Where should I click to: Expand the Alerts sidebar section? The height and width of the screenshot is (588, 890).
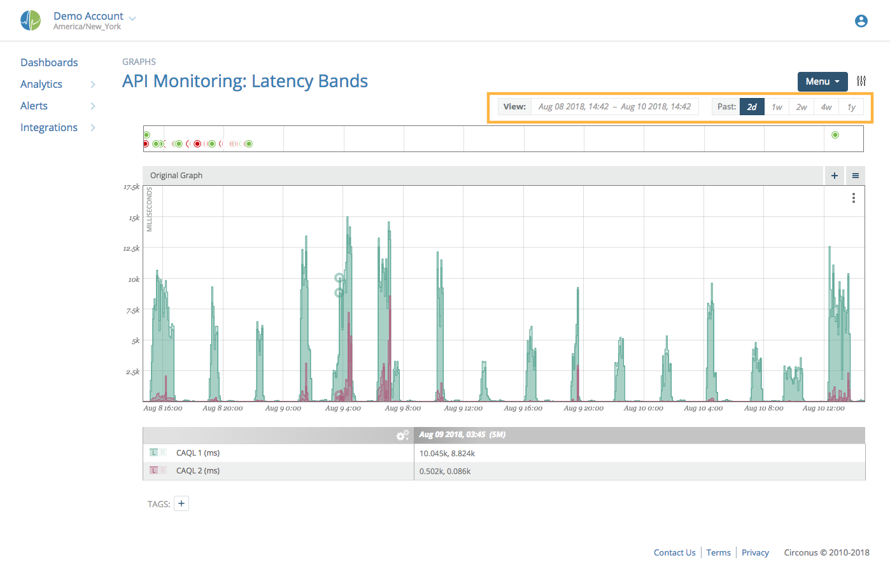pos(34,106)
